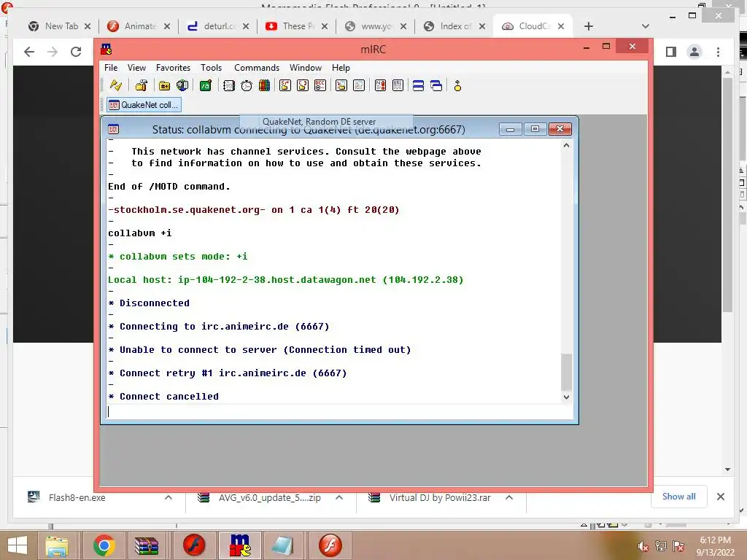Screen dimensions: 747x560
Task: Switch to the deturl browser tab
Action: tap(217, 26)
